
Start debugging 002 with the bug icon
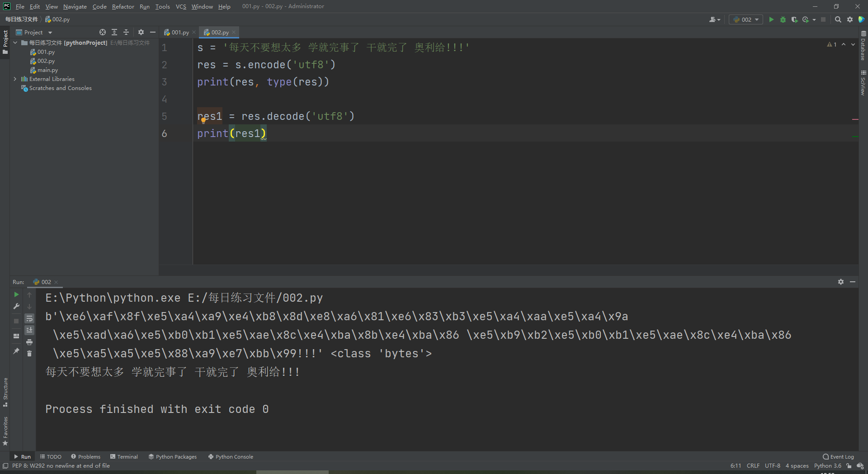(x=783, y=19)
